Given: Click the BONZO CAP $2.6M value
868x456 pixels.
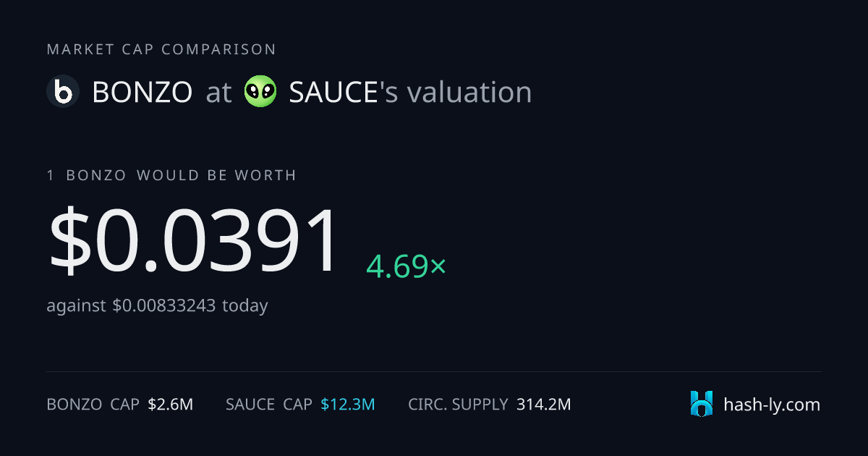Looking at the screenshot, I should [x=170, y=405].
